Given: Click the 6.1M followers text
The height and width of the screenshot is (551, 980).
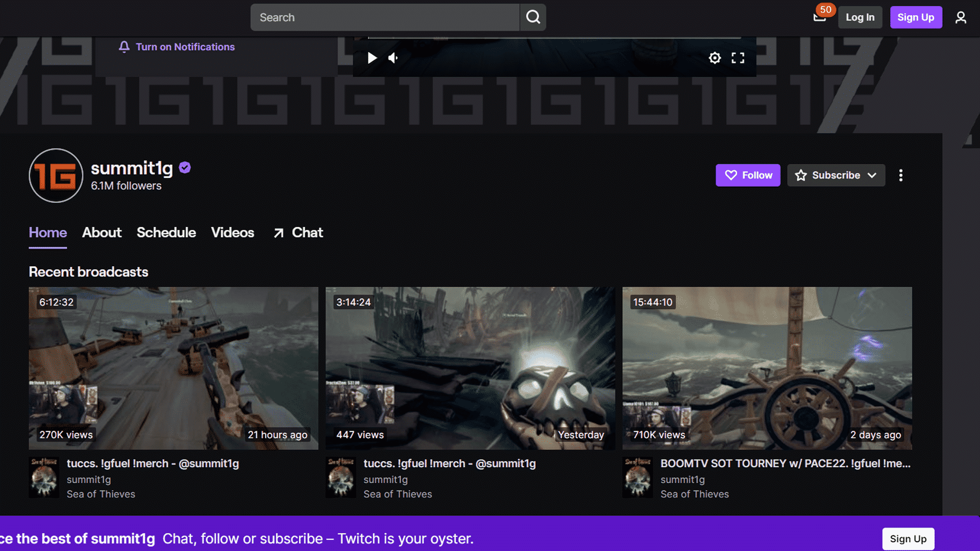Looking at the screenshot, I should point(126,186).
